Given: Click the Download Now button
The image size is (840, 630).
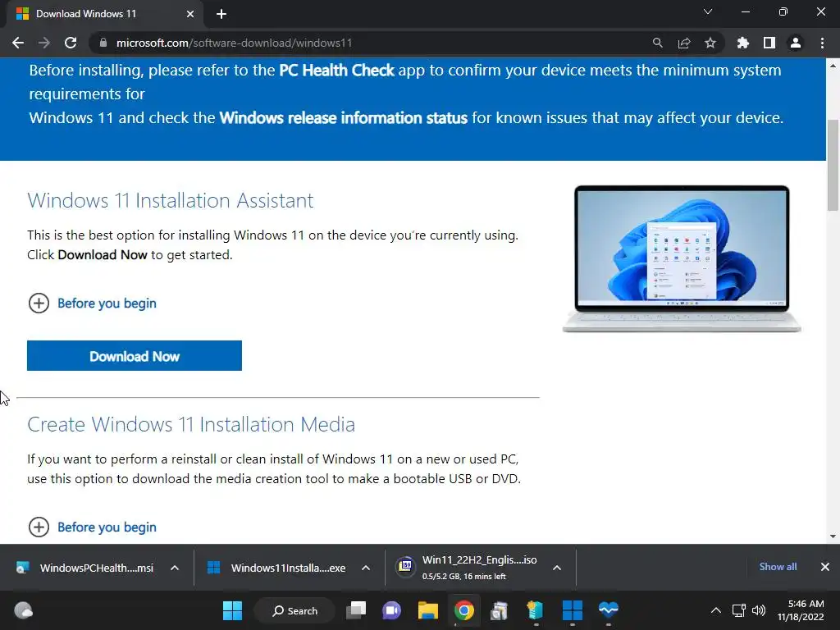Looking at the screenshot, I should coord(135,356).
